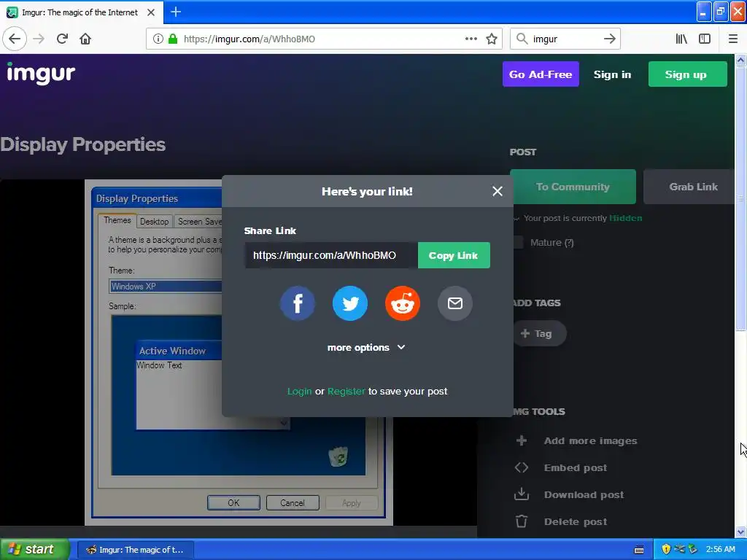This screenshot has width=747, height=560.
Task: Share the post on Facebook
Action: pyautogui.click(x=298, y=303)
